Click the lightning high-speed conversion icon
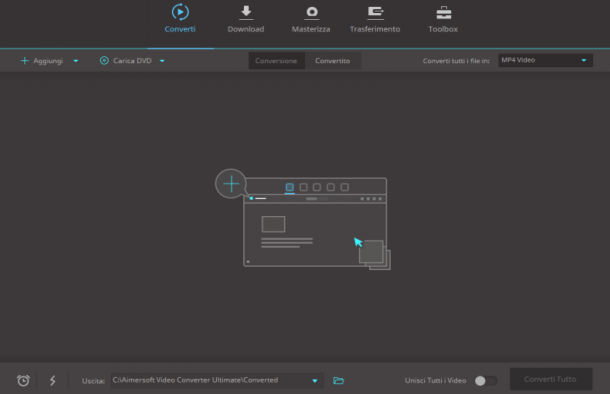The image size is (610, 394). tap(53, 380)
